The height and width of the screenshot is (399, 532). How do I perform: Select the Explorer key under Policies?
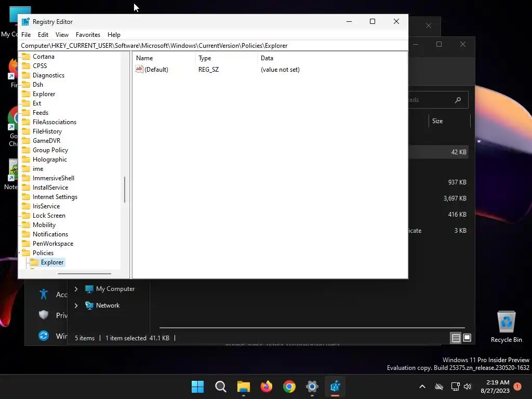click(52, 262)
